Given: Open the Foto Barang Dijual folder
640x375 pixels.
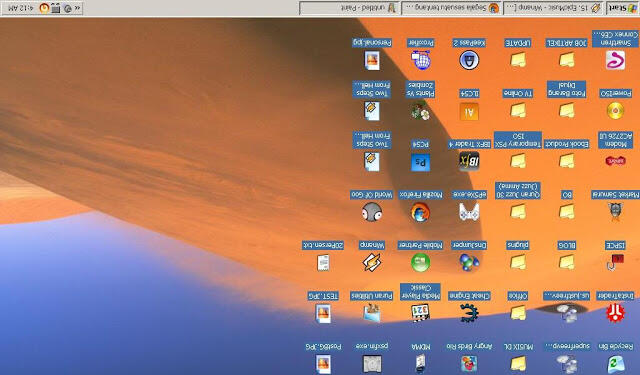Looking at the screenshot, I should 567,111.
